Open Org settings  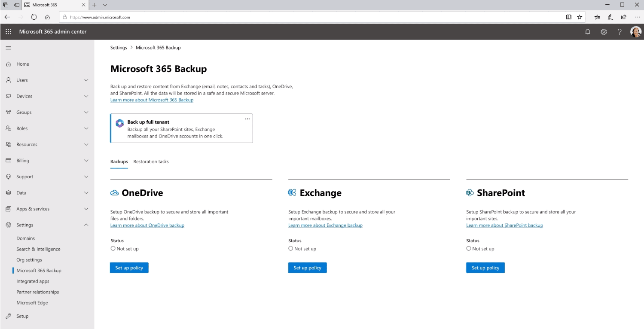[x=29, y=260]
